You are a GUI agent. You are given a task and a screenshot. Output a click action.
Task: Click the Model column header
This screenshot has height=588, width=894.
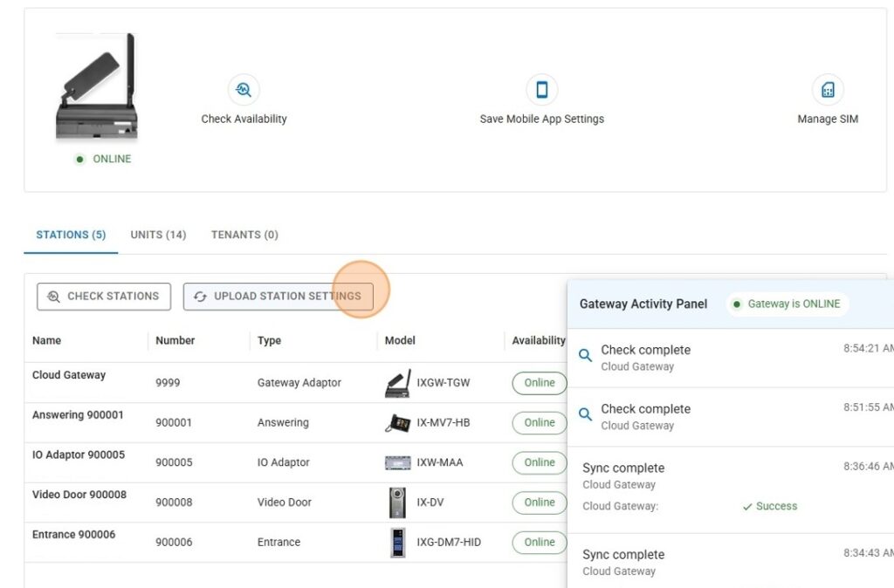click(x=400, y=341)
